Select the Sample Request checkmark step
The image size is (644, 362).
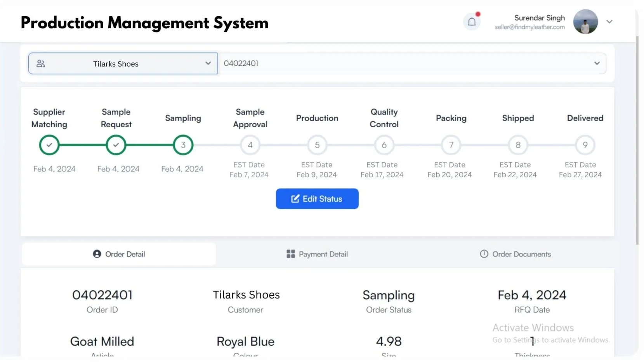coord(116,145)
